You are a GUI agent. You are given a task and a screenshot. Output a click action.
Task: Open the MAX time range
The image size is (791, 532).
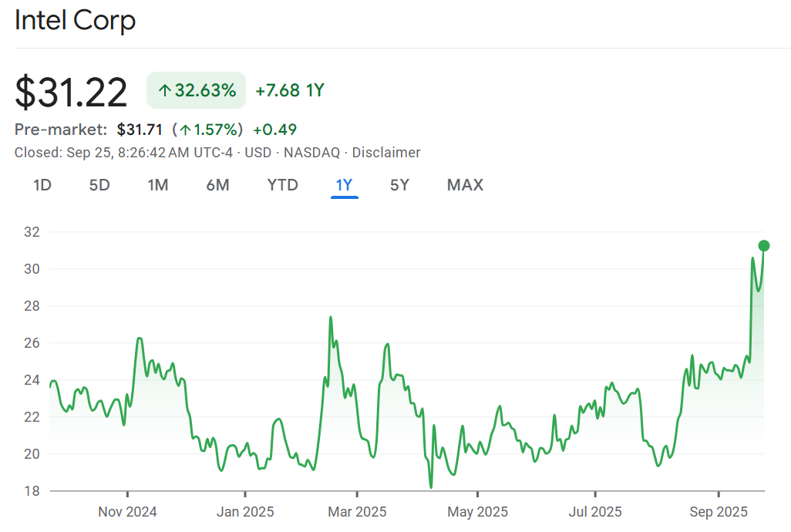click(465, 185)
